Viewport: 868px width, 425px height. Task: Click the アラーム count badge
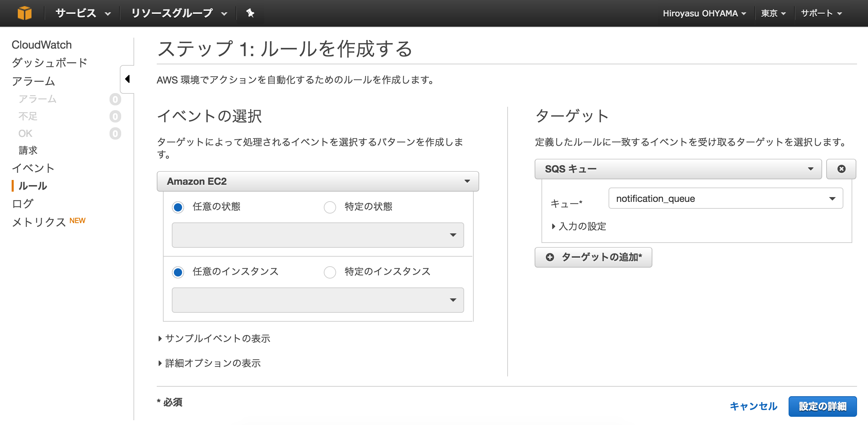[x=115, y=99]
